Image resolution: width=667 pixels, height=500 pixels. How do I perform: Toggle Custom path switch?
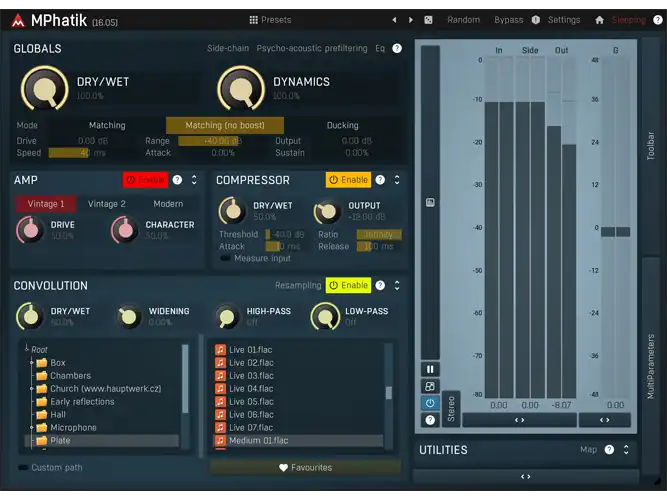pyautogui.click(x=23, y=467)
